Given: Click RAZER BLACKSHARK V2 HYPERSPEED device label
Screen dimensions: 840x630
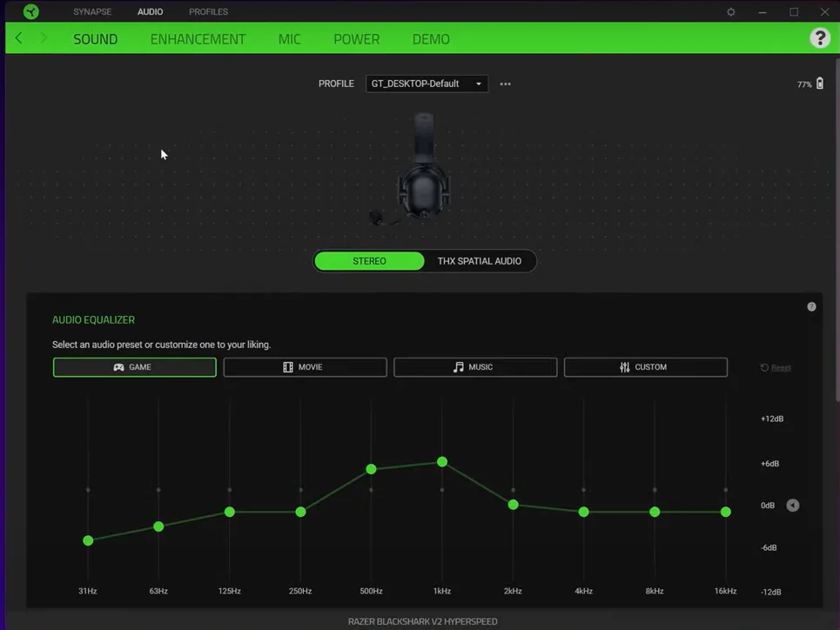Looking at the screenshot, I should 423,621.
